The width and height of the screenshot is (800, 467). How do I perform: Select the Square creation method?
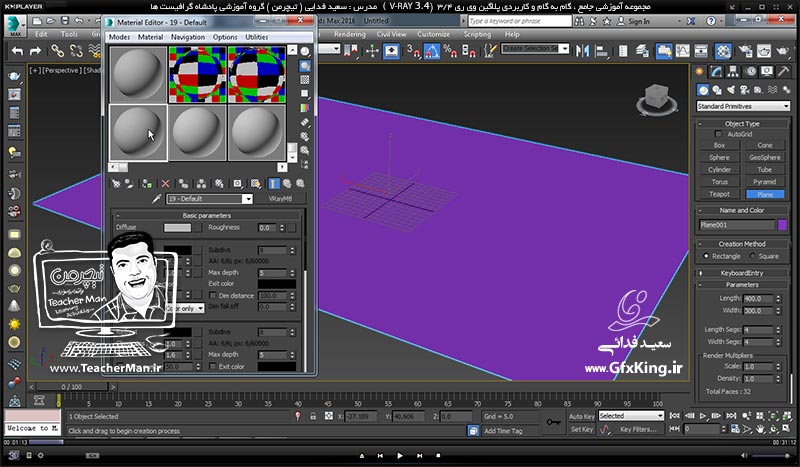(x=752, y=256)
